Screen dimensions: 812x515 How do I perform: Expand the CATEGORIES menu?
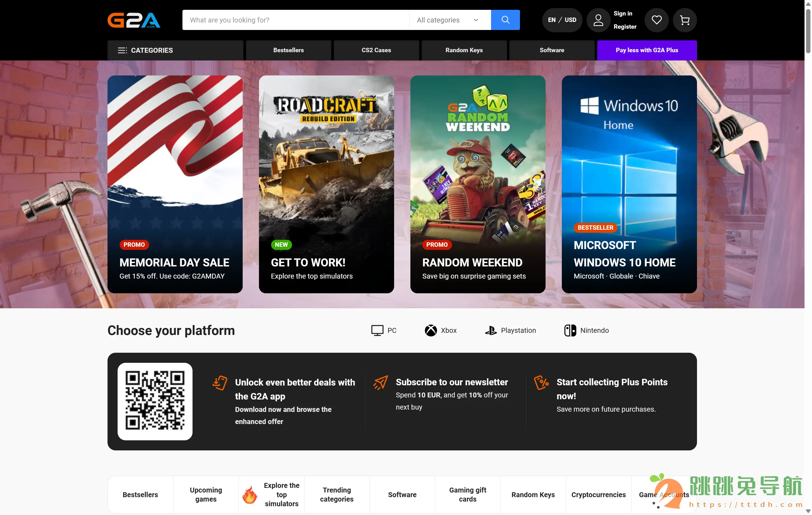[175, 50]
